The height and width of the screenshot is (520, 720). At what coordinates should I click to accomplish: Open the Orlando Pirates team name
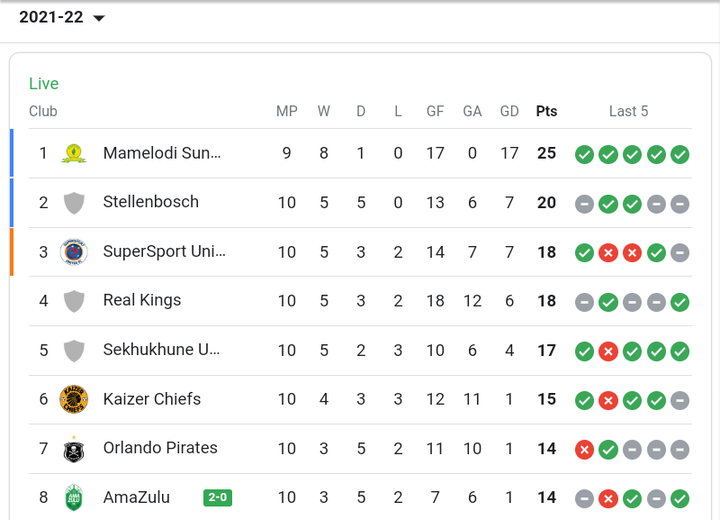pyautogui.click(x=160, y=448)
